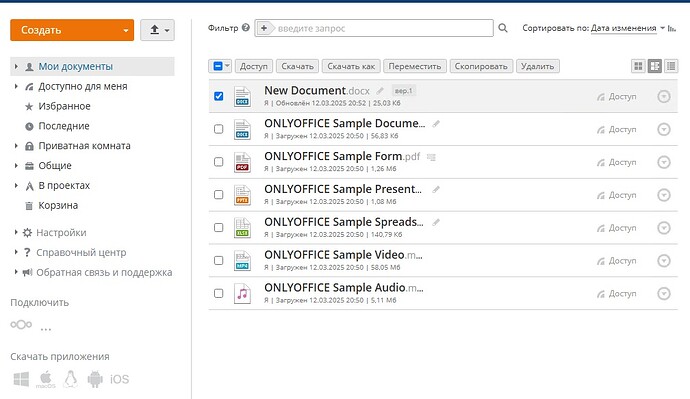Switch to thumbnail tile view
This screenshot has height=399, width=690.
(x=638, y=66)
